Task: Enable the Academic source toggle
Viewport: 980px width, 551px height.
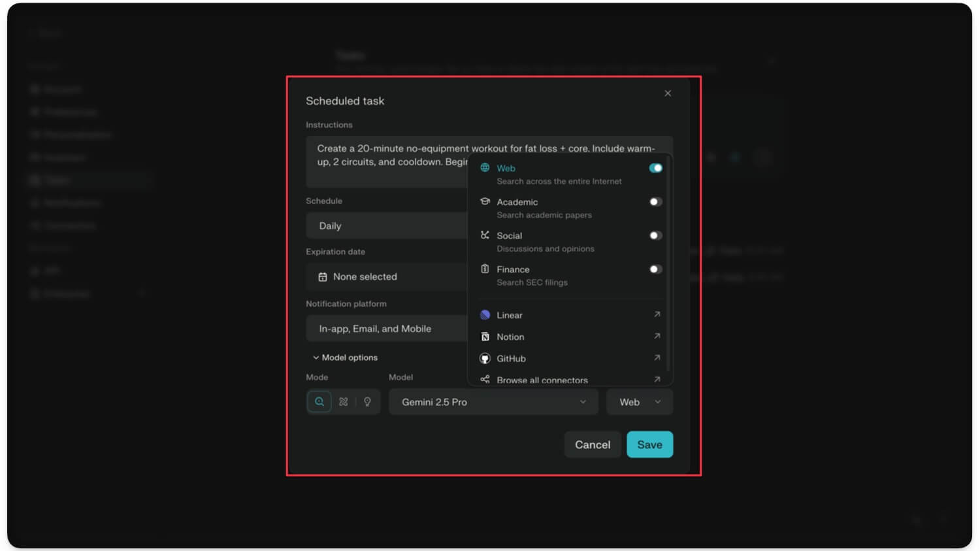Action: click(655, 202)
